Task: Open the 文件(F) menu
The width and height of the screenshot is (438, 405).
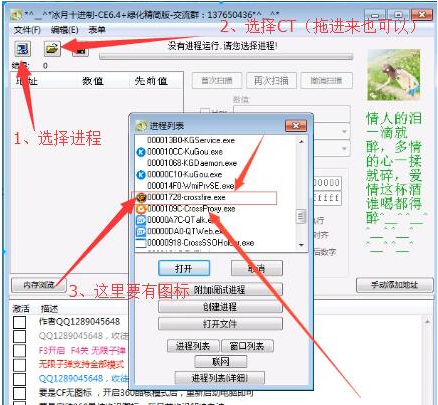Action: 27,30
